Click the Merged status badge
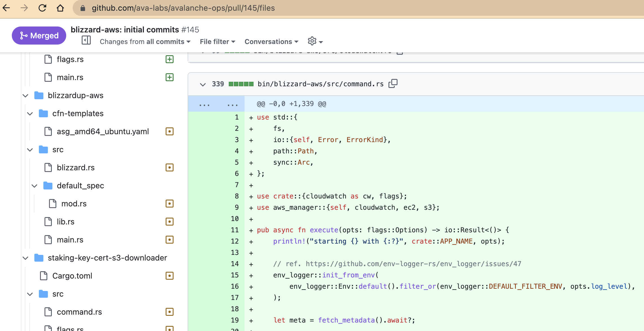The width and height of the screenshot is (644, 331). tap(39, 36)
